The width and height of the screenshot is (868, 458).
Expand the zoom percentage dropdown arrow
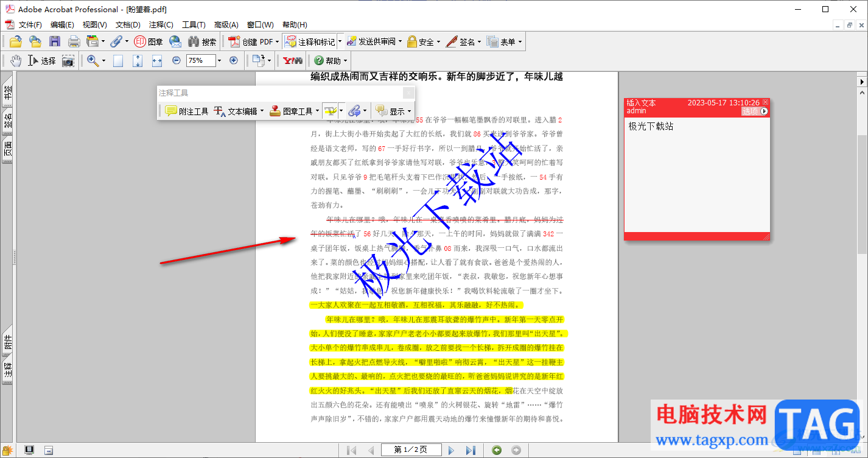coord(220,60)
